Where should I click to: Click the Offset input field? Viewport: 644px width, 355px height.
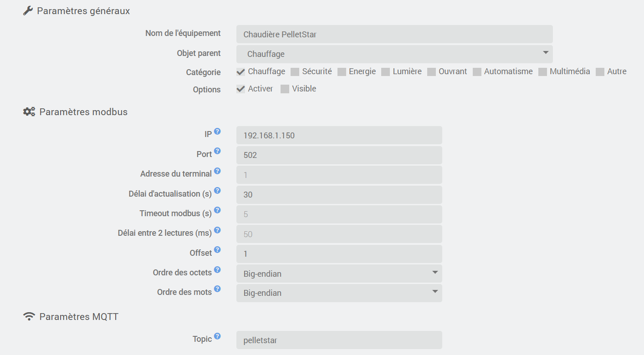(x=339, y=254)
